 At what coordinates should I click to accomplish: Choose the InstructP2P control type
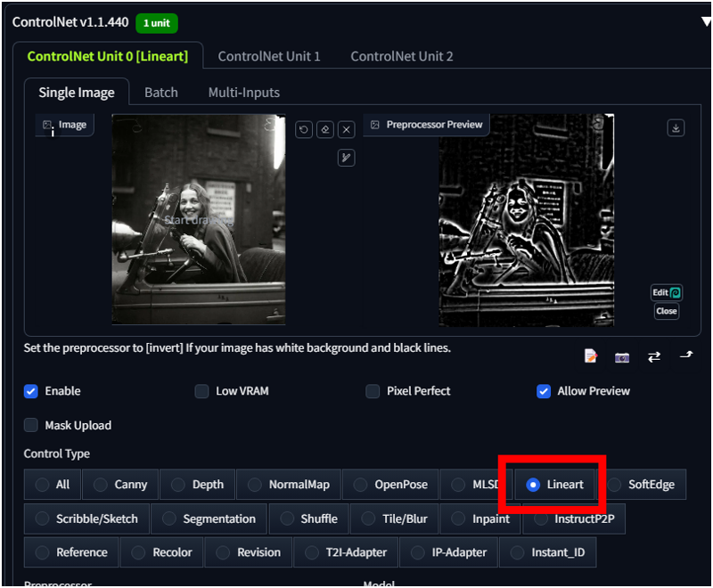pyautogui.click(x=574, y=519)
